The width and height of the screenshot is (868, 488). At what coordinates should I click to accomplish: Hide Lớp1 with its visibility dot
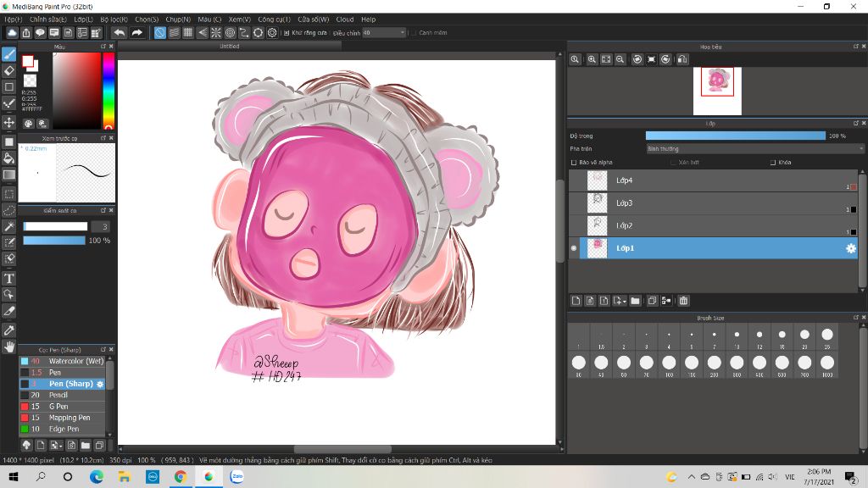[x=574, y=248]
